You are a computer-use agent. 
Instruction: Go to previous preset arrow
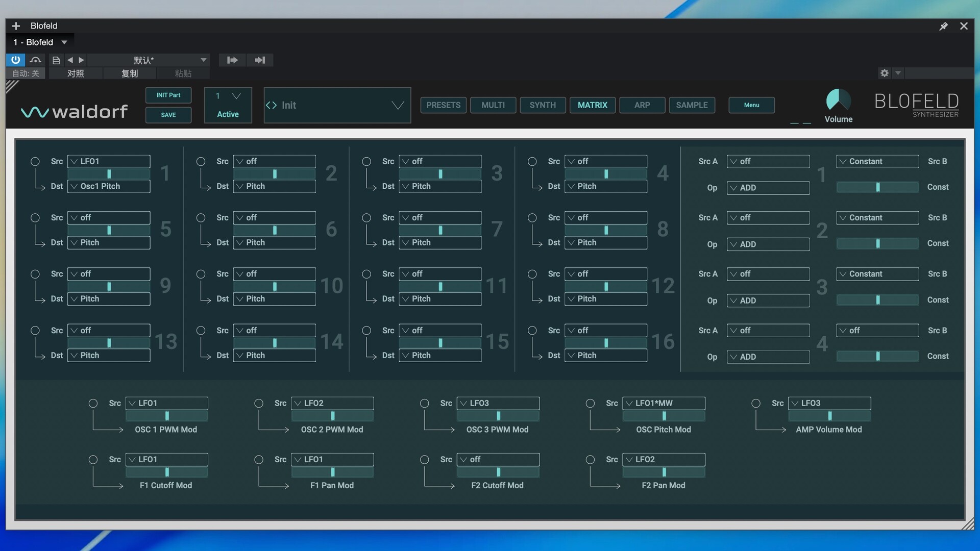tap(70, 60)
